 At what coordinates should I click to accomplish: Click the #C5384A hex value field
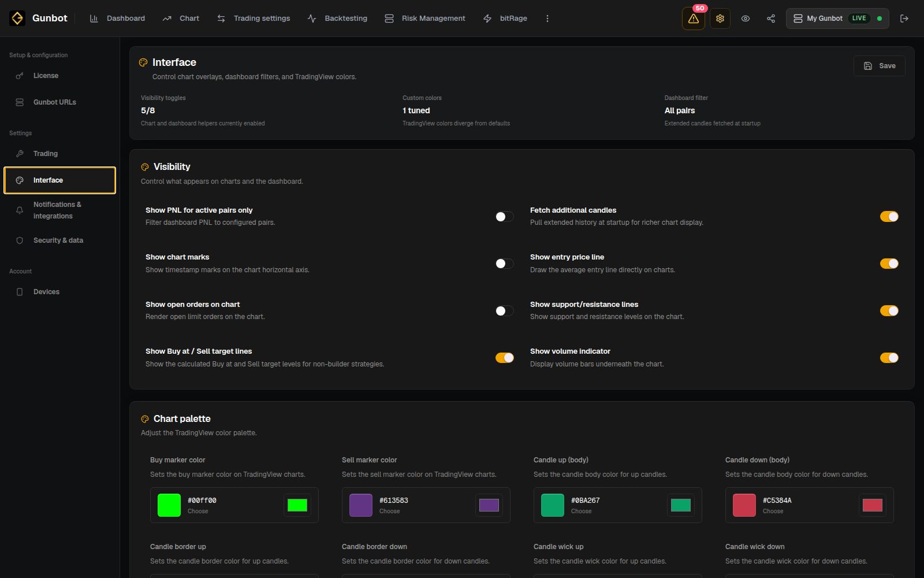pos(777,501)
